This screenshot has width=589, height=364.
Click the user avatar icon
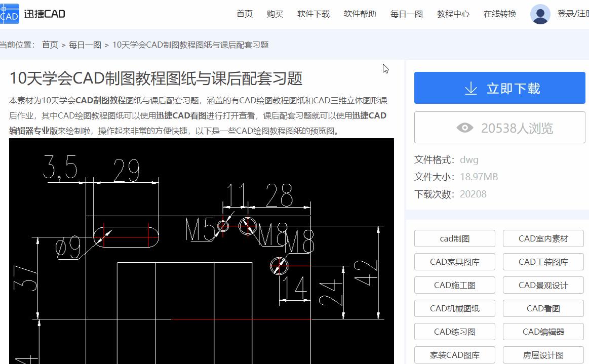(541, 14)
